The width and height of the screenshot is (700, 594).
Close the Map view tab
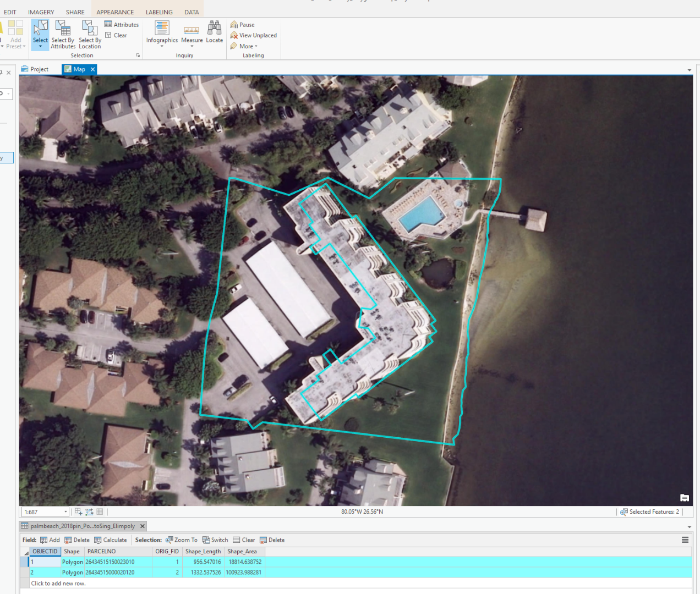click(92, 69)
